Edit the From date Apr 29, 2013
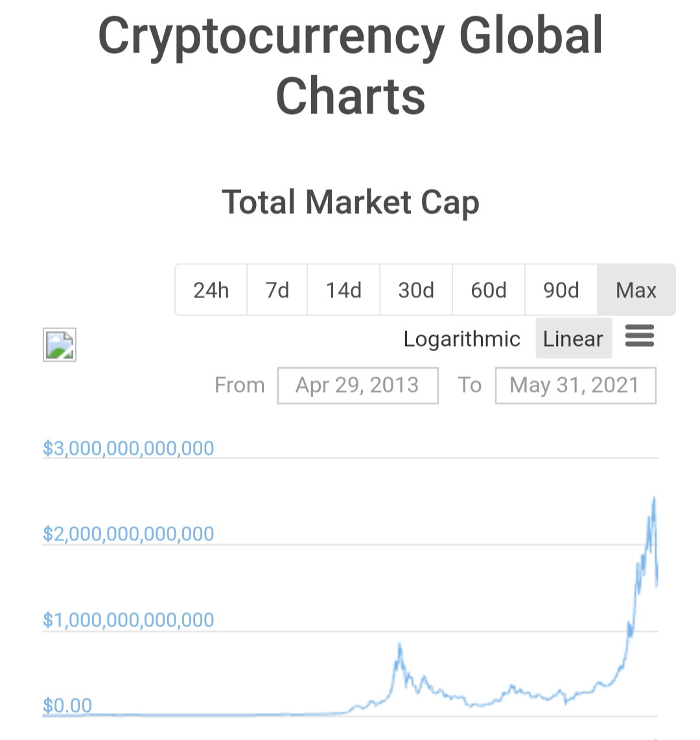The height and width of the screenshot is (740, 700). 358,385
